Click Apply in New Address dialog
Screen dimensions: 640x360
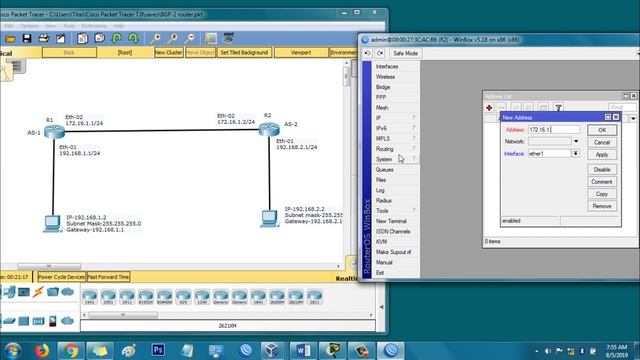pos(602,155)
